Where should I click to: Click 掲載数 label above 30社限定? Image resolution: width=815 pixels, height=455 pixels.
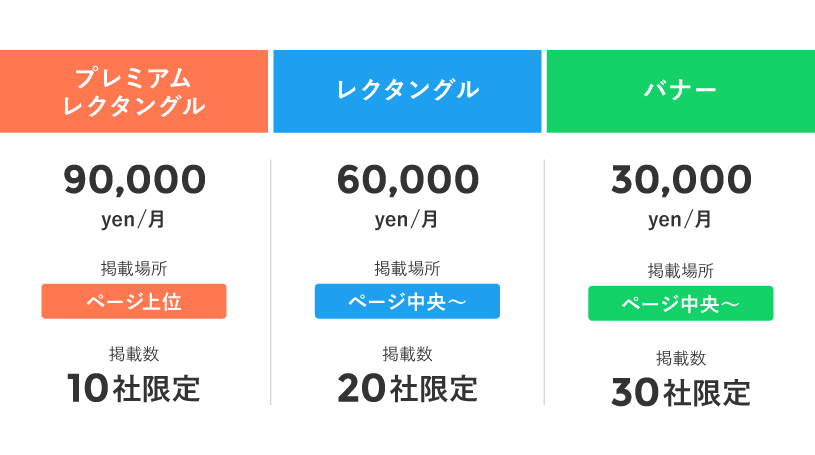coord(680,358)
